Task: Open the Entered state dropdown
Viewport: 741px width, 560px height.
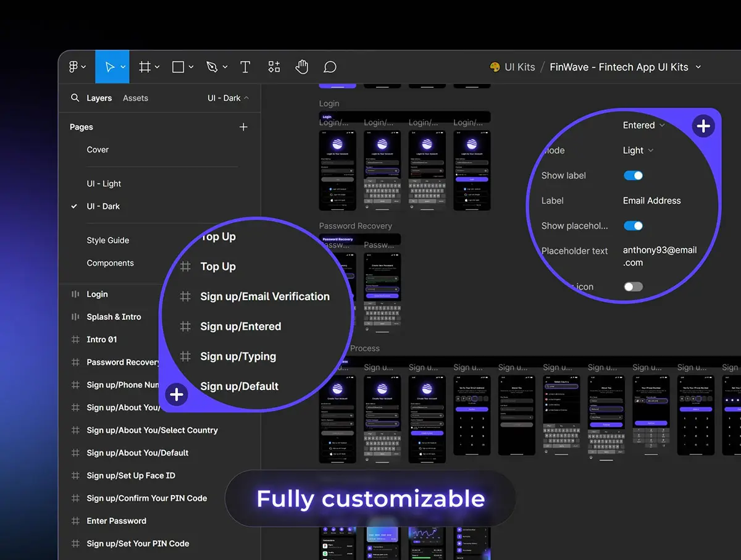Action: [x=643, y=125]
